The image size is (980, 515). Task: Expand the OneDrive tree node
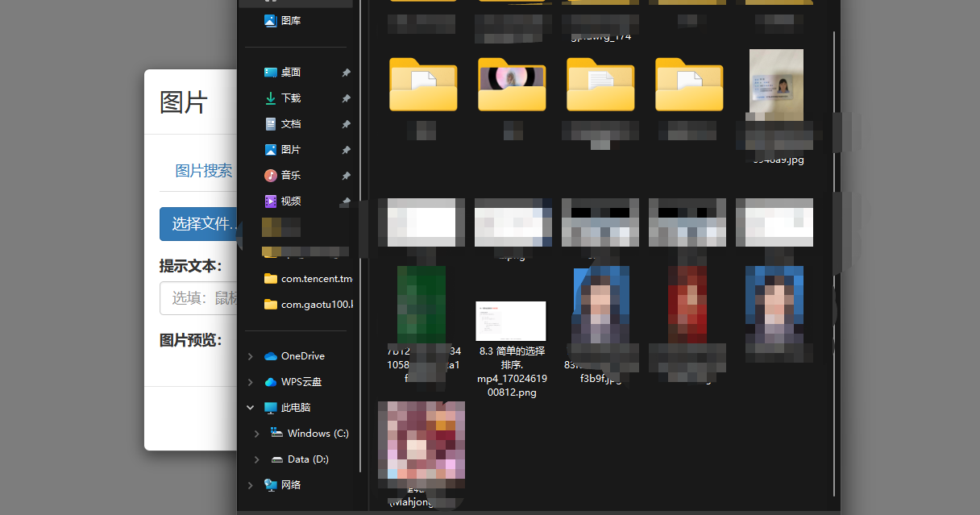251,356
